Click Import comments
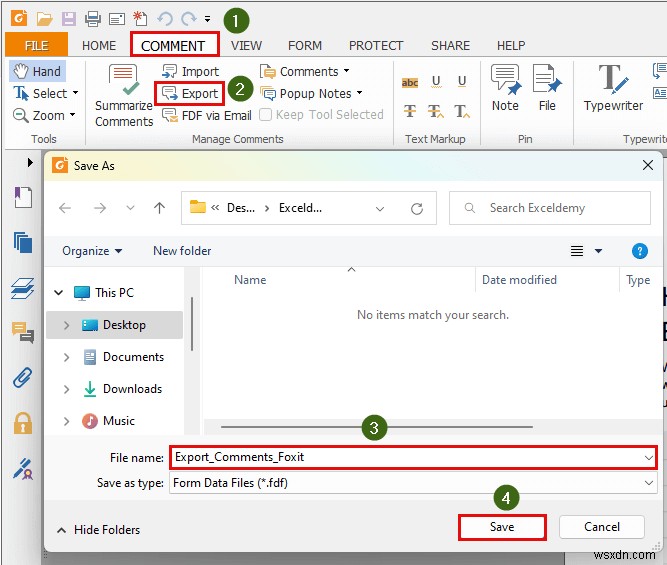 click(191, 71)
